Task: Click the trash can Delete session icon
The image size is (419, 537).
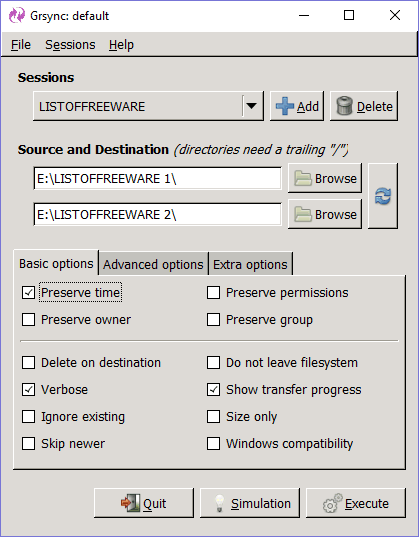Action: click(x=344, y=106)
